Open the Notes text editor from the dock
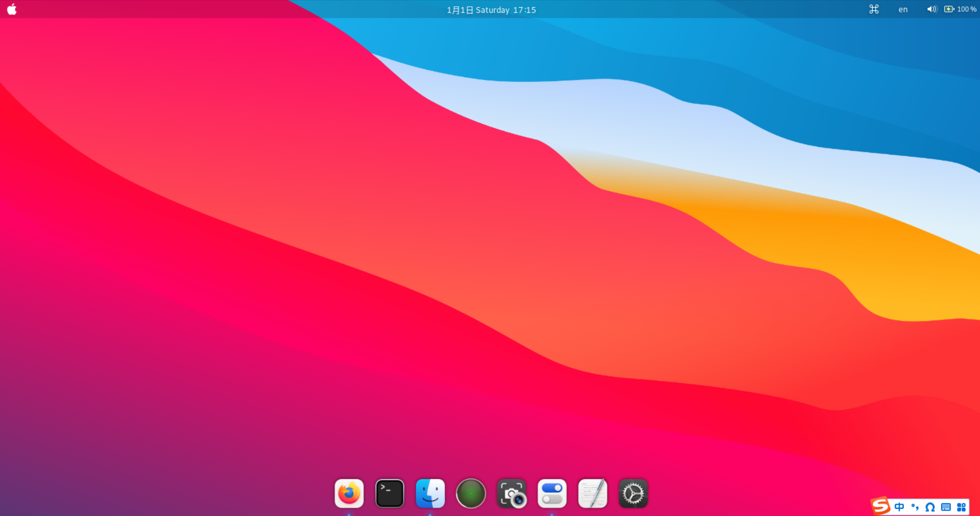980x516 pixels. tap(592, 493)
